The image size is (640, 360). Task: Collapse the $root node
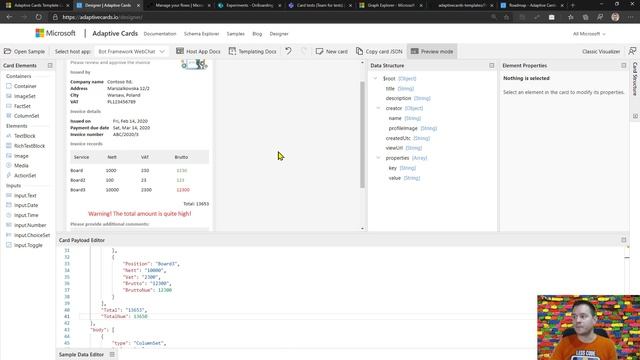click(375, 78)
